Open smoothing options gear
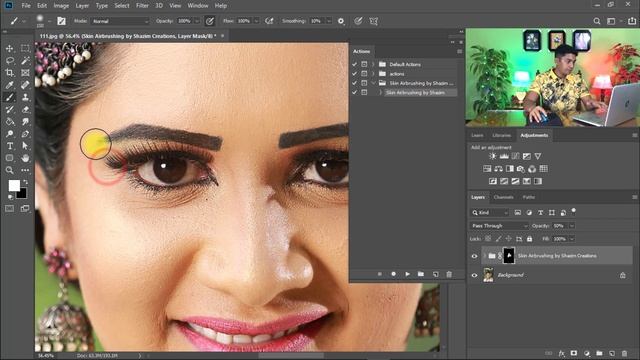Image resolution: width=640 pixels, height=360 pixels. tap(341, 21)
